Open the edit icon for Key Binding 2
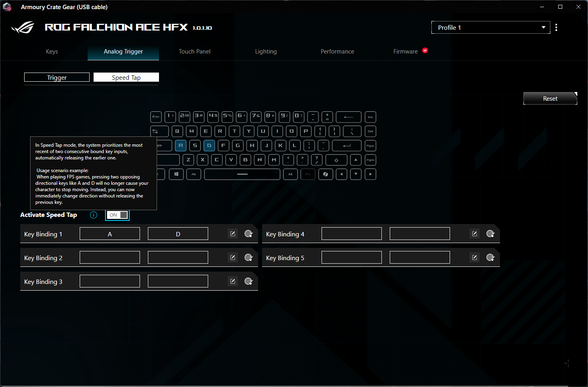 coord(233,257)
